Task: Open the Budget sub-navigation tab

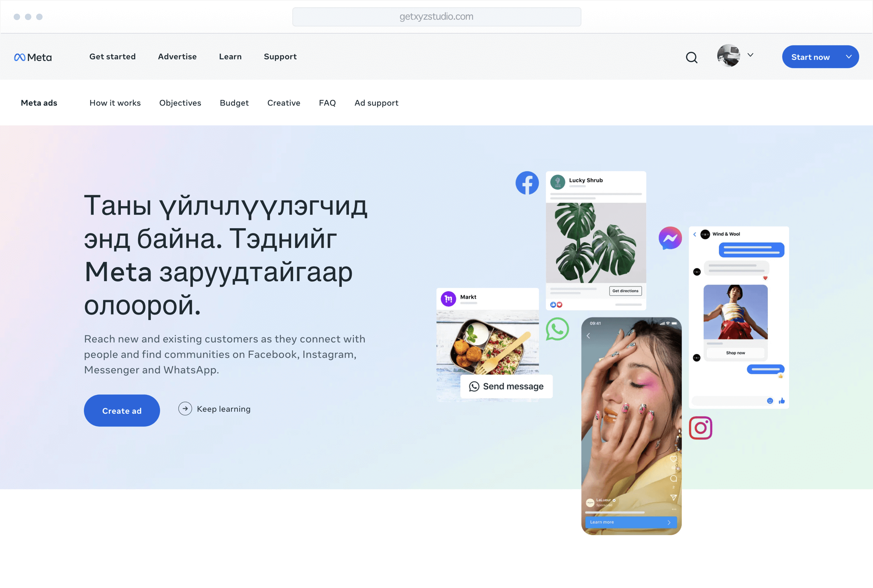Action: (x=234, y=103)
